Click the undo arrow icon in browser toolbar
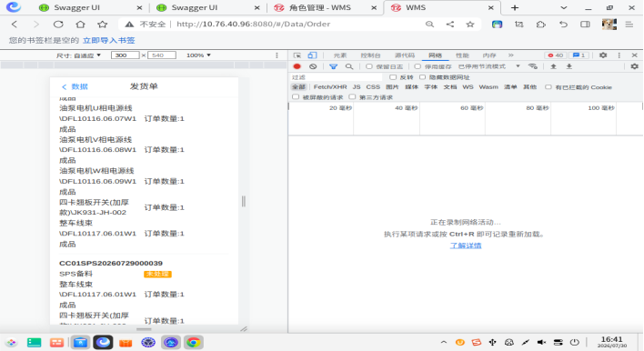 [563, 25]
